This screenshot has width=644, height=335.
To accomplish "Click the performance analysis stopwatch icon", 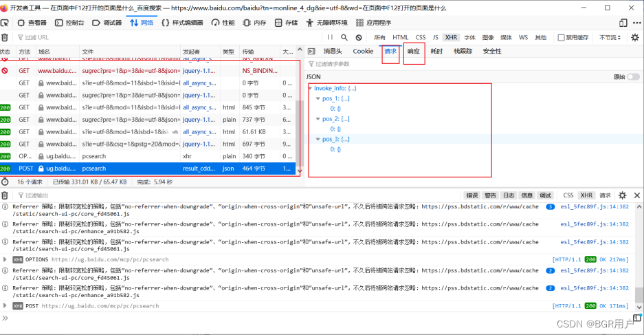I will click(5, 182).
